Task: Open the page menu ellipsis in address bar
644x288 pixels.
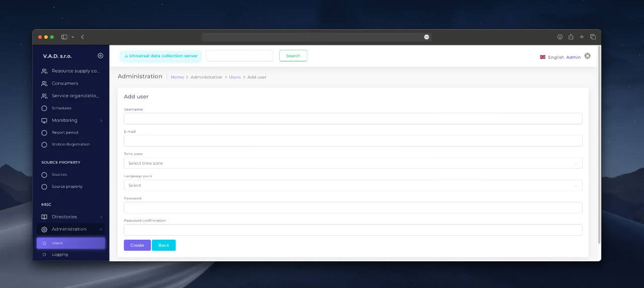Action: [x=427, y=37]
